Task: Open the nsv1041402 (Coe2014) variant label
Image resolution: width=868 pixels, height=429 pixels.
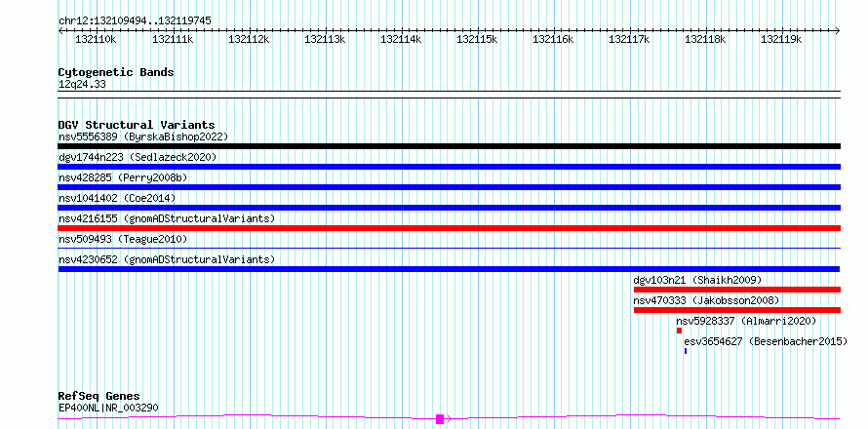Action: tap(117, 198)
